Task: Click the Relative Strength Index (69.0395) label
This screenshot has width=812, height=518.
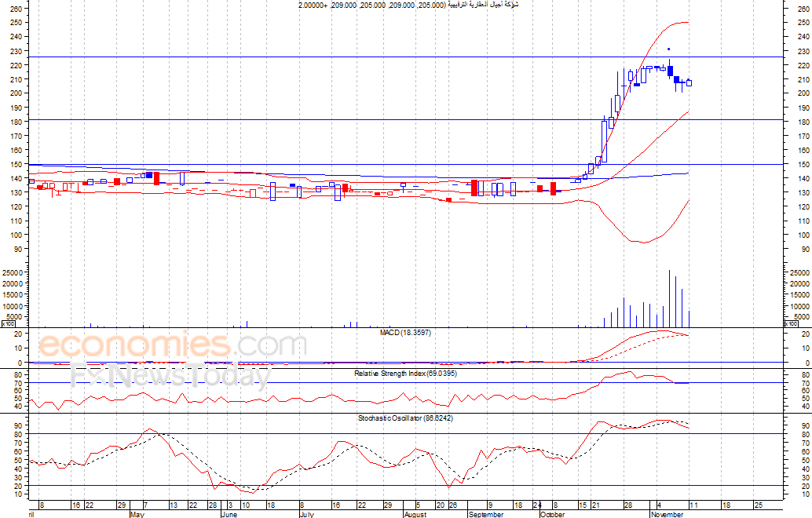Action: [x=405, y=373]
